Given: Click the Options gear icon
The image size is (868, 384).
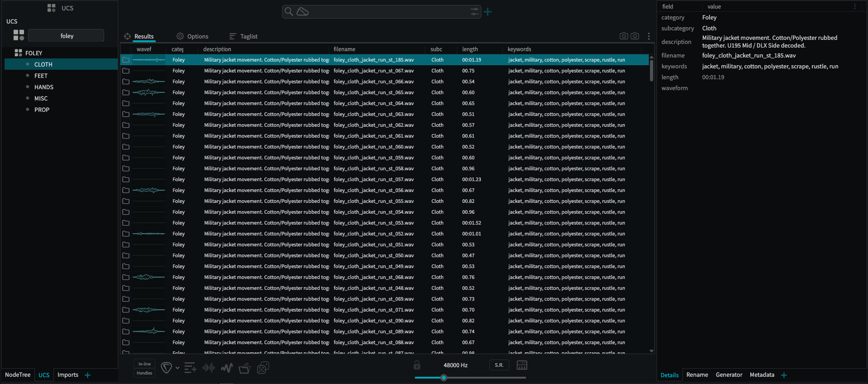Looking at the screenshot, I should pyautogui.click(x=180, y=36).
